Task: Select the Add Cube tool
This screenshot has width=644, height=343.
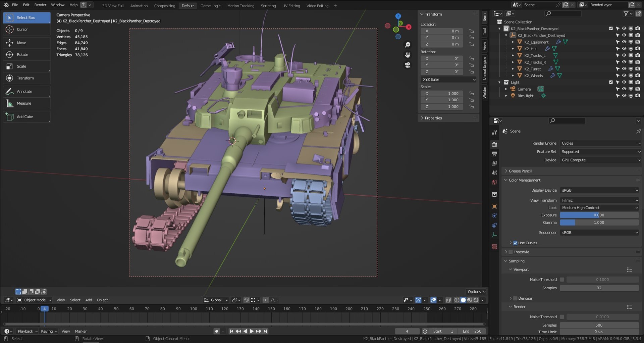Action: [x=27, y=117]
